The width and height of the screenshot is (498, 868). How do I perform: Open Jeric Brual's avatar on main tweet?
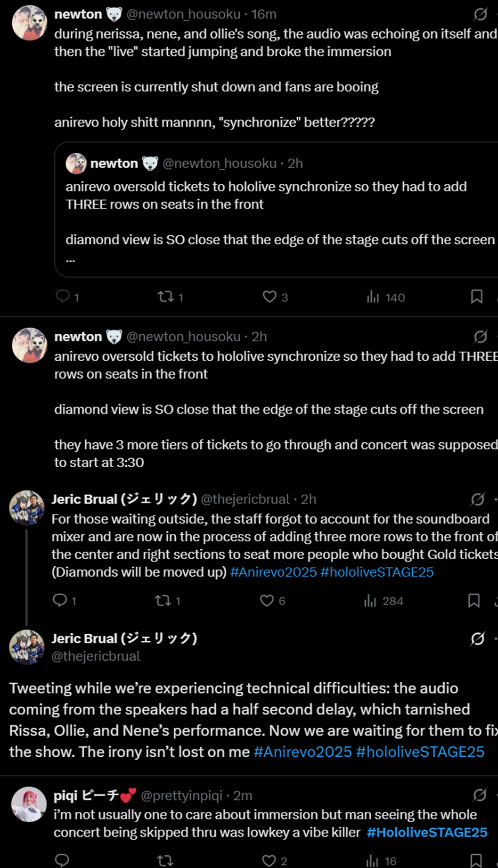(27, 647)
